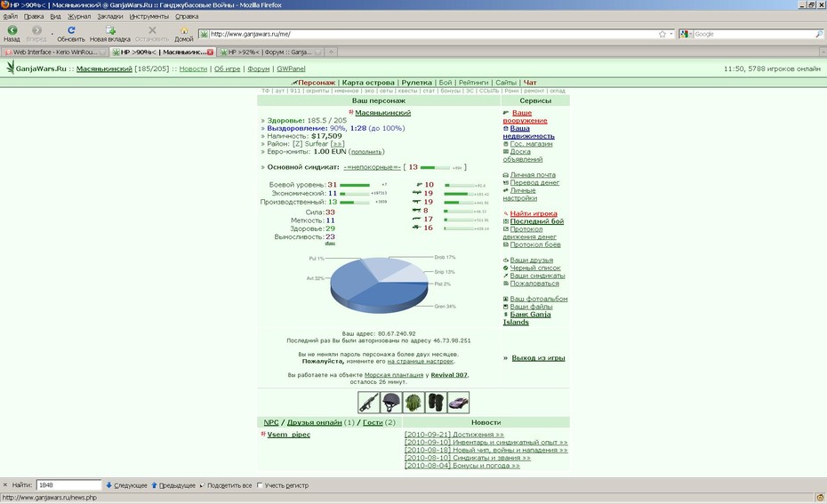Click the пополнить link for Евро-юниты

click(366, 152)
